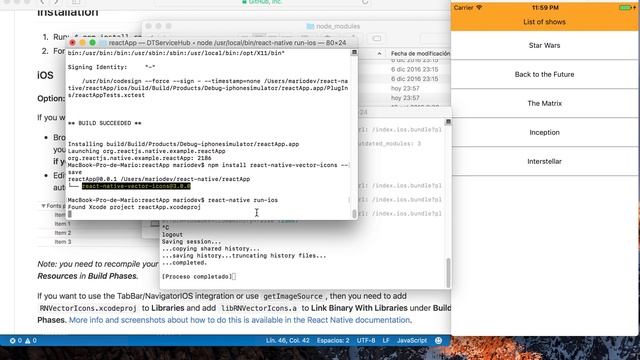Click Lín. 46, Col. 42 cursor position
Image resolution: width=640 pixels, height=360 pixels.
pyautogui.click(x=287, y=340)
